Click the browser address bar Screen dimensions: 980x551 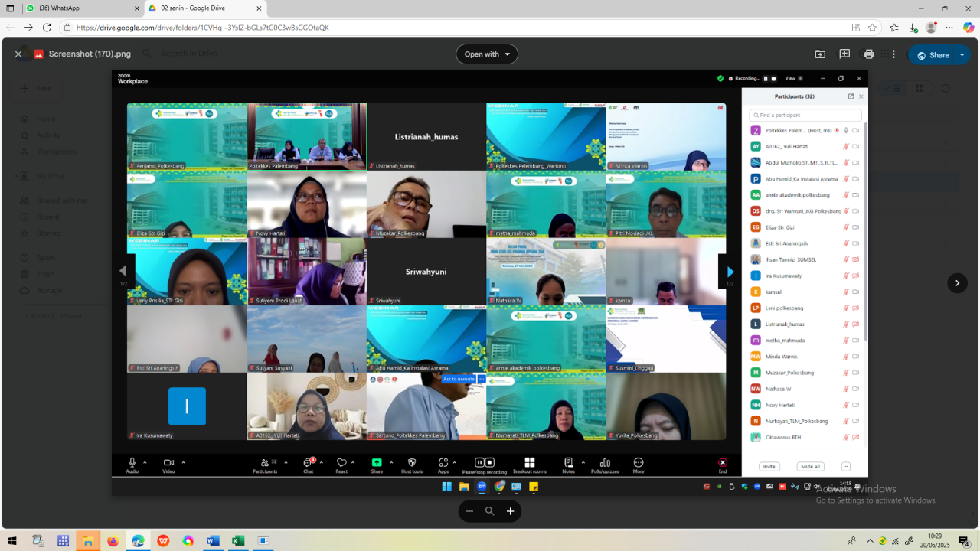click(x=459, y=28)
